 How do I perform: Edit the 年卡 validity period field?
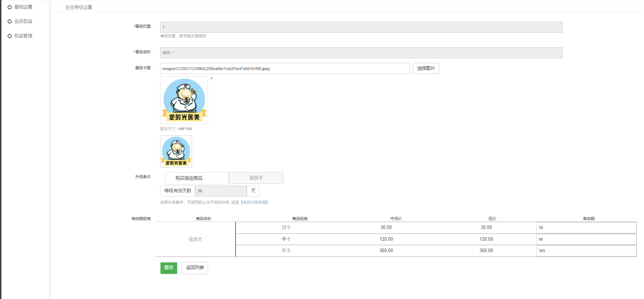coord(586,251)
